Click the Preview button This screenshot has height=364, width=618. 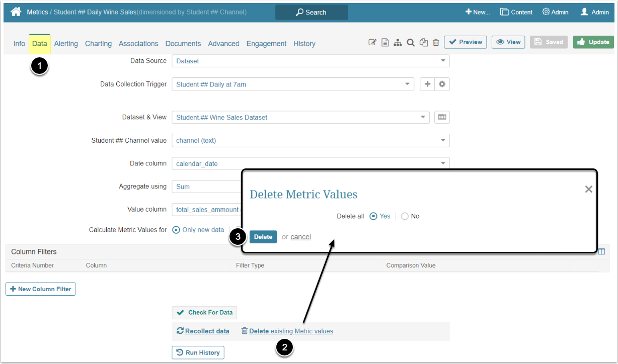coord(466,42)
